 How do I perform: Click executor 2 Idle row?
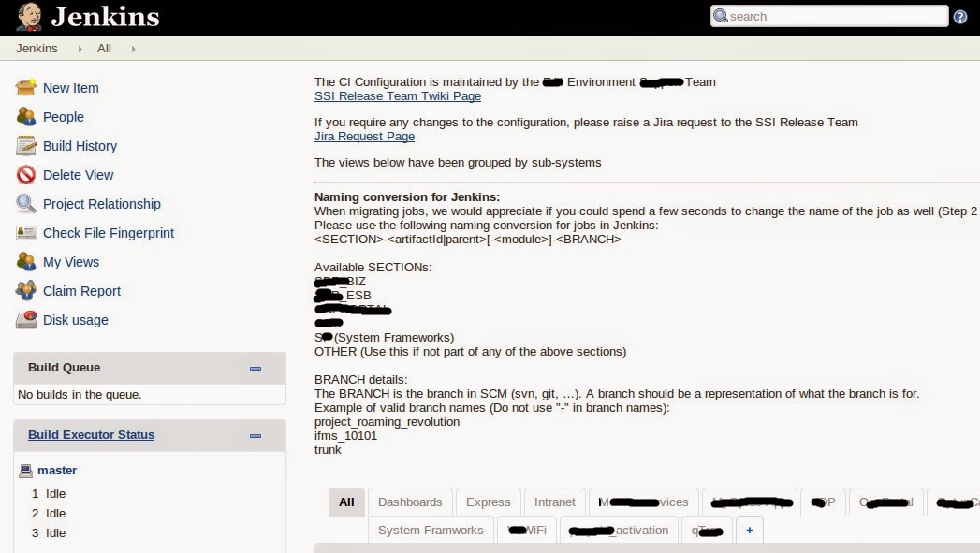[x=49, y=514]
